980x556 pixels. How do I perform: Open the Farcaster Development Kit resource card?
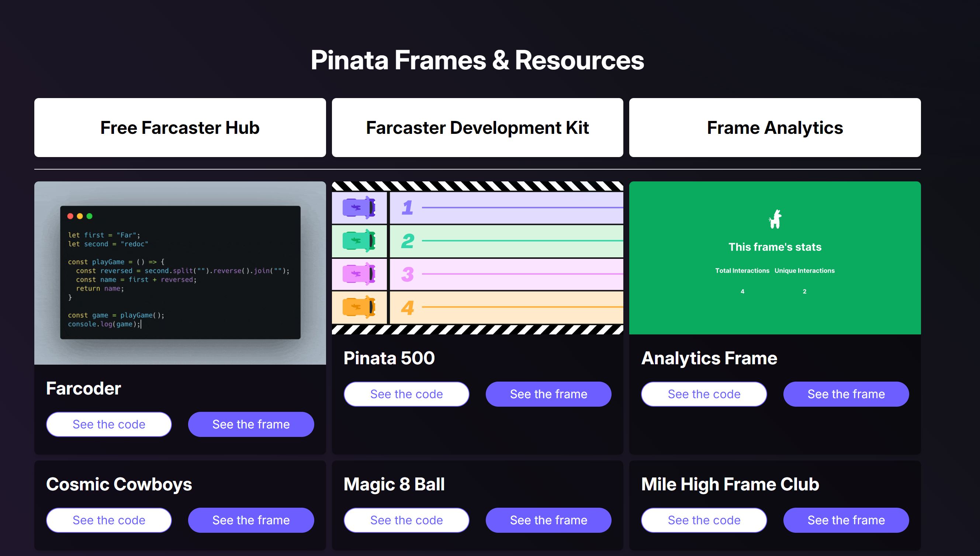click(477, 128)
